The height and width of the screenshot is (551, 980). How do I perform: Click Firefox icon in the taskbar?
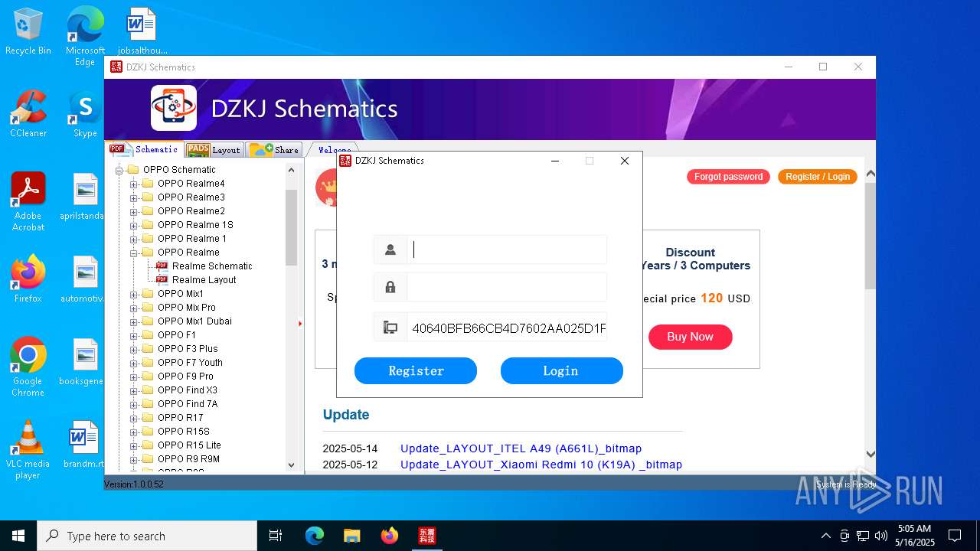(x=390, y=536)
